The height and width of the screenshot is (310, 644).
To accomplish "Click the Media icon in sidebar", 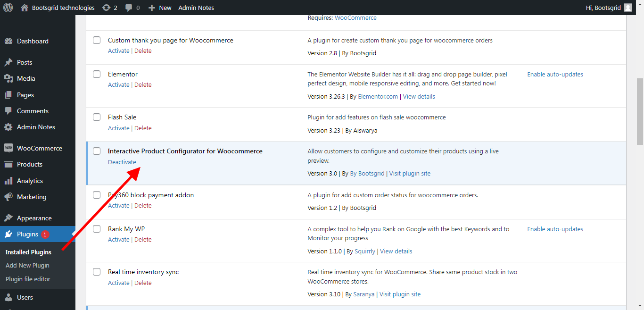I will click(x=8, y=78).
